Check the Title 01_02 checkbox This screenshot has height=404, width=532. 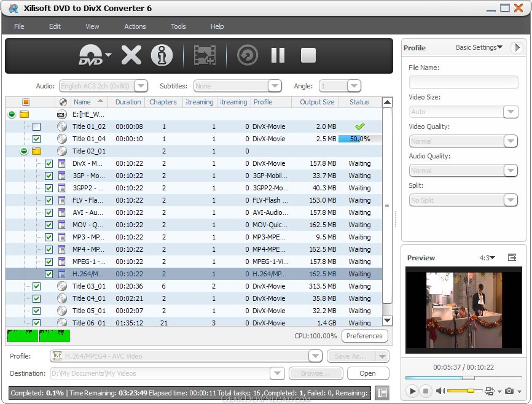pos(37,127)
